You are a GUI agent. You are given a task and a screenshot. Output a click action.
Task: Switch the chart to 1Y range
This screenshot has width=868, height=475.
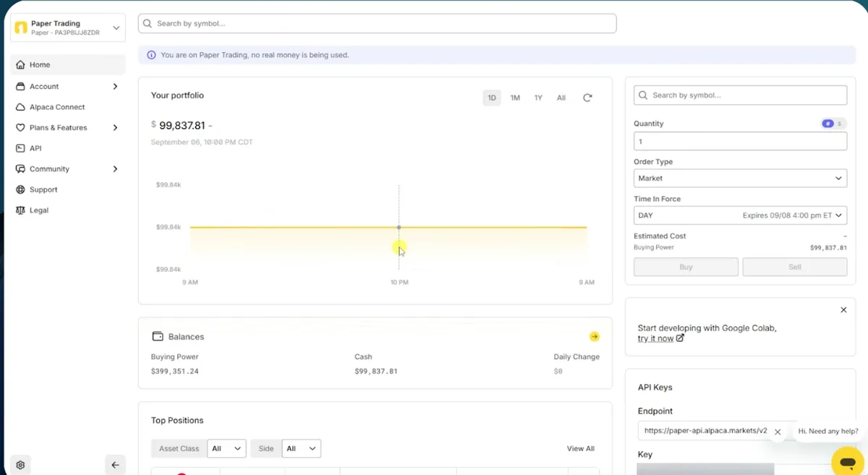tap(538, 98)
